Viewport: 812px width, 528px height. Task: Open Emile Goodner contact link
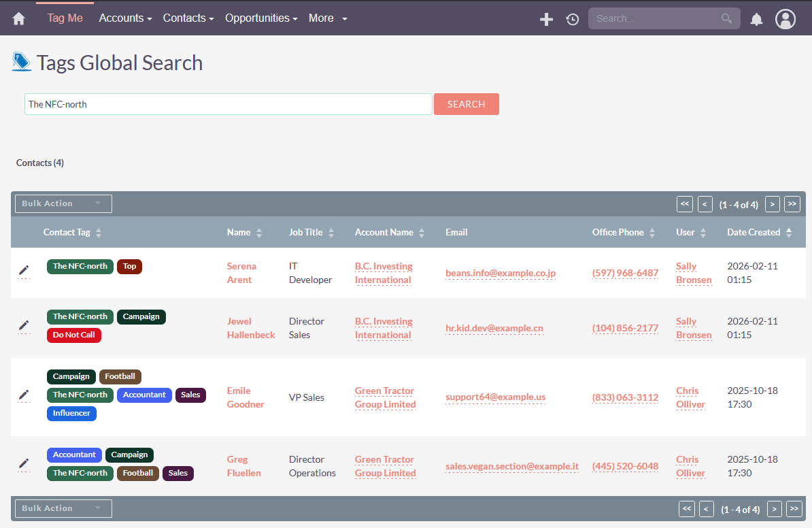246,397
